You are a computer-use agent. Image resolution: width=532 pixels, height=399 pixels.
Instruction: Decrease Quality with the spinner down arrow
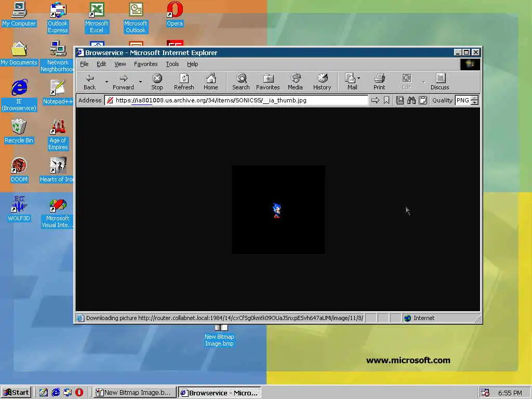[475, 102]
